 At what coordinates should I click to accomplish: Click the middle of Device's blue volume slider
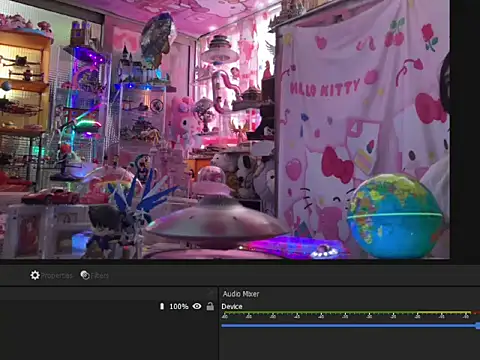pyautogui.click(x=349, y=325)
